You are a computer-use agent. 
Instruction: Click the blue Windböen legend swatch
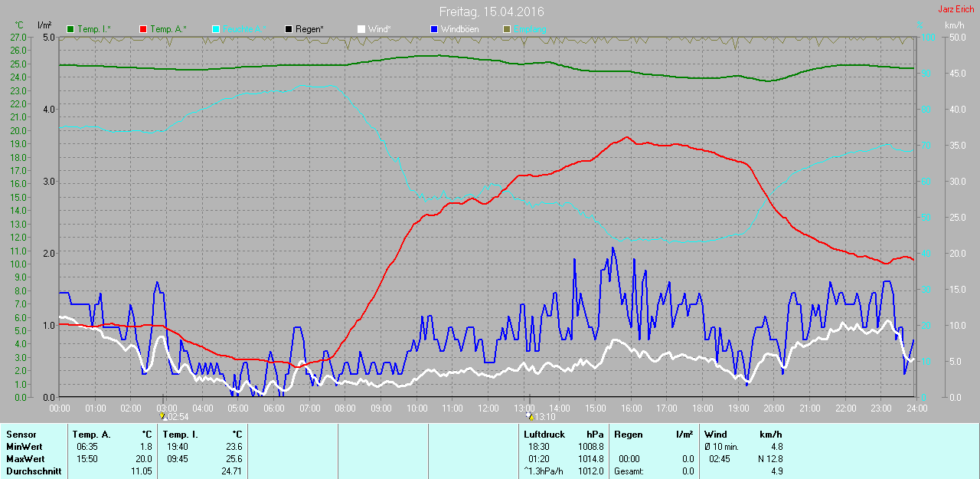click(x=434, y=29)
